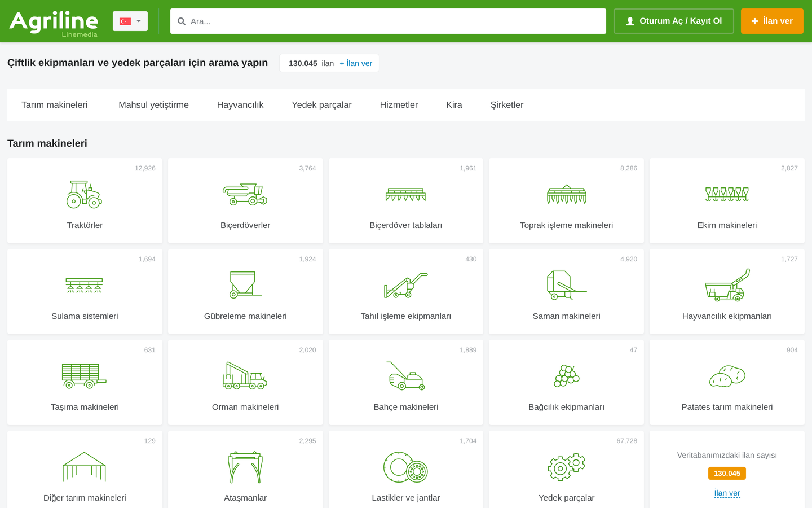Open the Hizmetler menu tab
Screen dimensions: 812x508
click(x=399, y=105)
